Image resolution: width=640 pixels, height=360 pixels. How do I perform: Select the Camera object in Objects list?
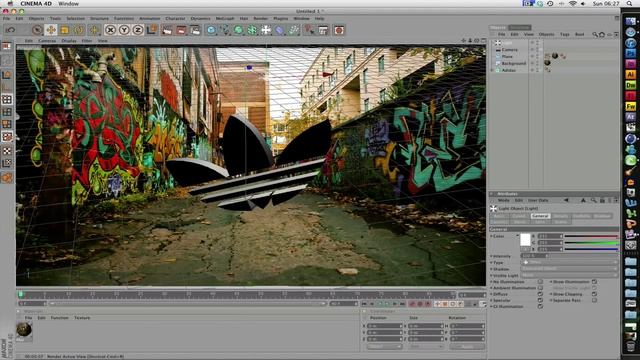click(x=509, y=49)
